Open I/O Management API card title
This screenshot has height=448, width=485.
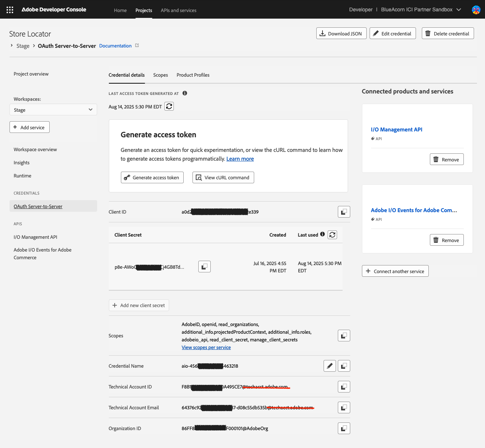click(x=397, y=130)
